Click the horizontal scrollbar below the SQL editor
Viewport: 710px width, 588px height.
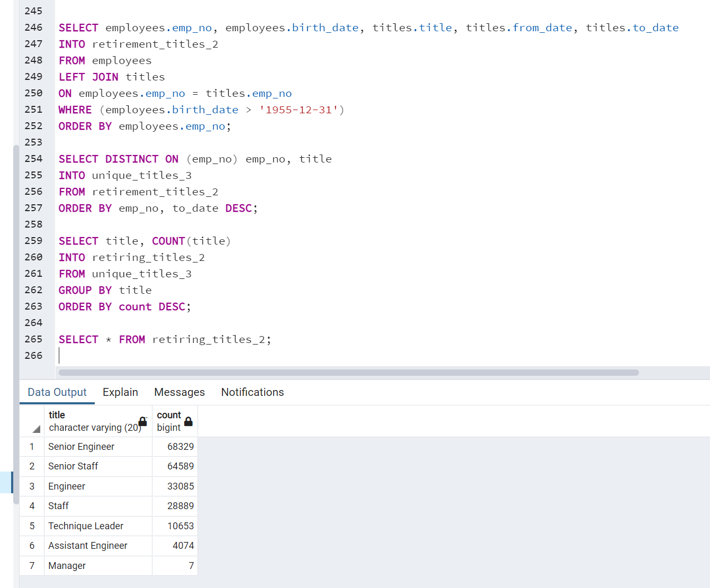pos(348,373)
